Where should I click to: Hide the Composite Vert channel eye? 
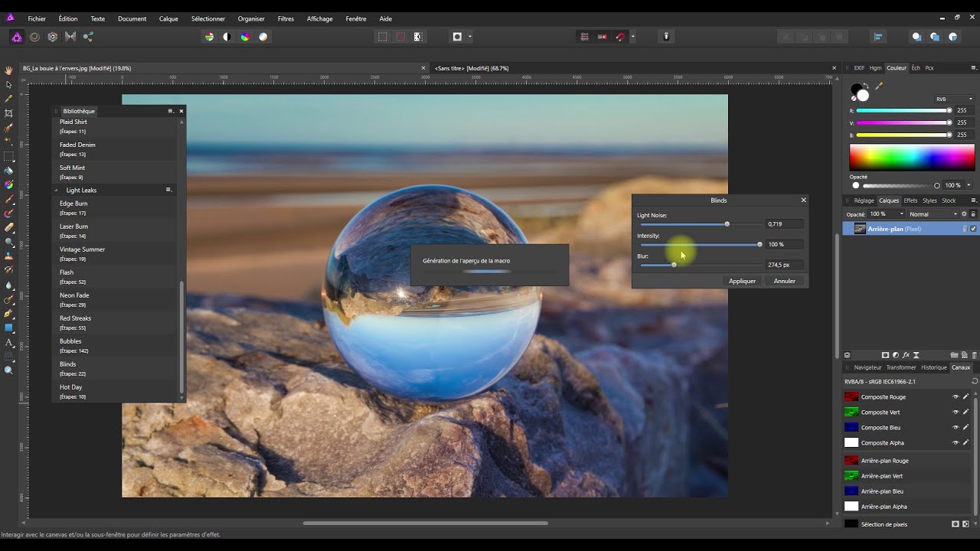click(955, 412)
